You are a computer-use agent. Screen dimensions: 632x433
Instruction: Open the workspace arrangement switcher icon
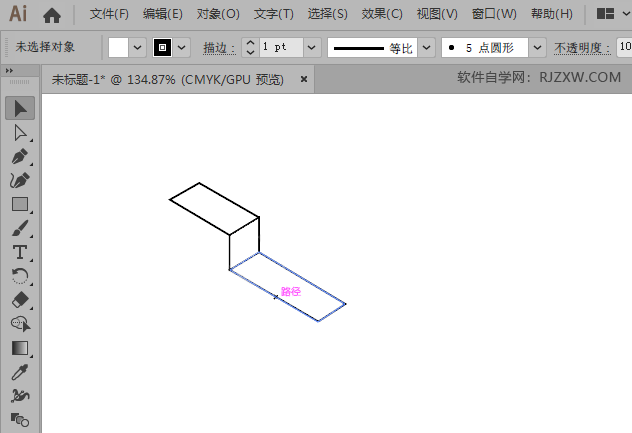click(605, 14)
